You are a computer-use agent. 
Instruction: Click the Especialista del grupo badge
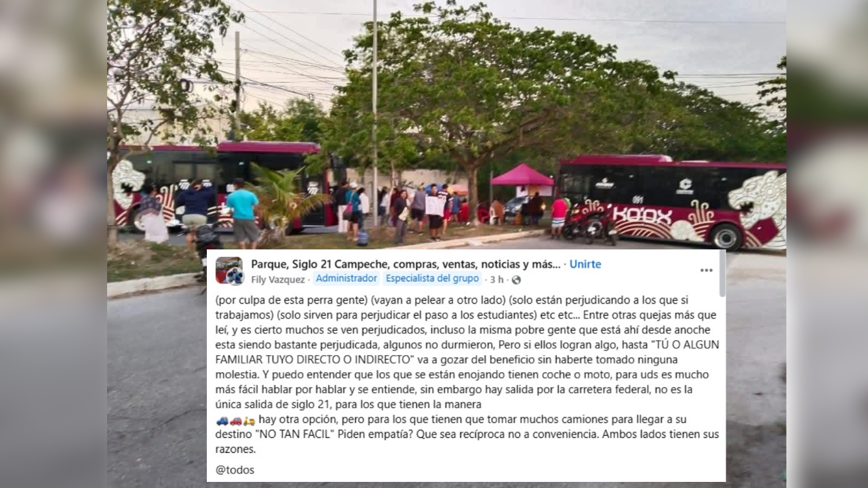[433, 279]
